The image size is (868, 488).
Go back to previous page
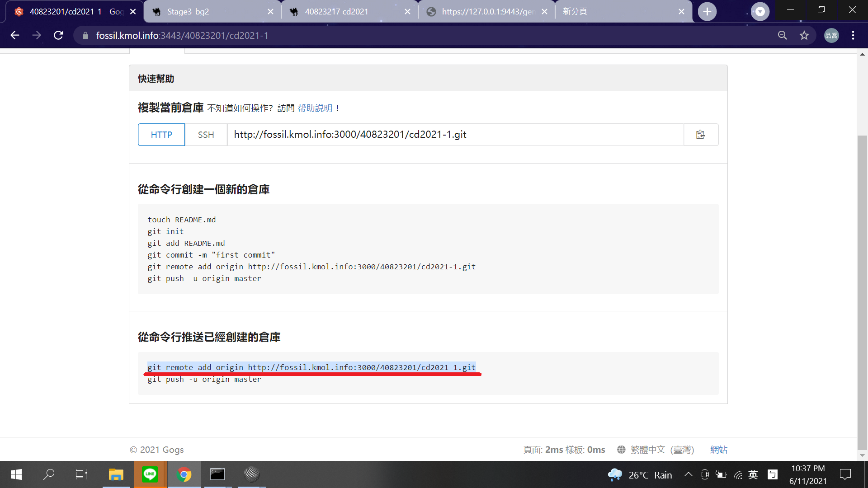pyautogui.click(x=15, y=35)
